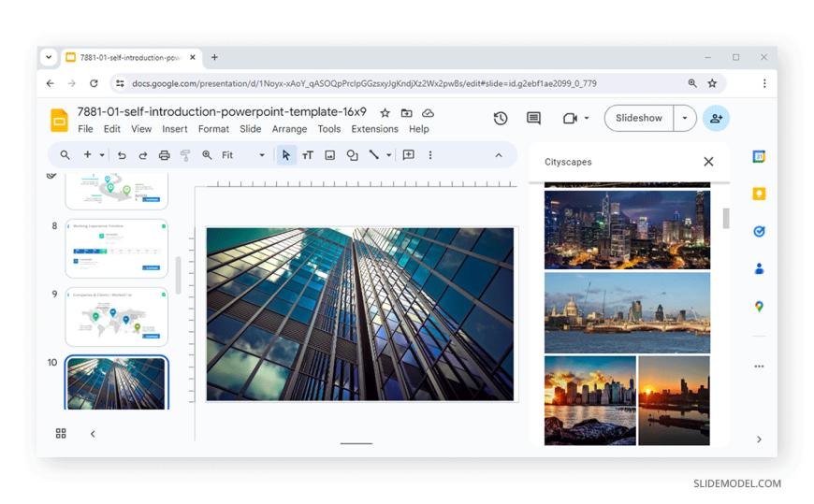The image size is (814, 504).
Task: Open new slide layout dropdown arrow
Action: [102, 155]
